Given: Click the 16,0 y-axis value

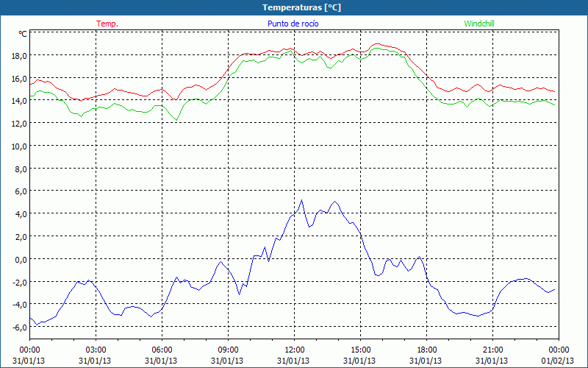Looking at the screenshot, I should pyautogui.click(x=19, y=79).
